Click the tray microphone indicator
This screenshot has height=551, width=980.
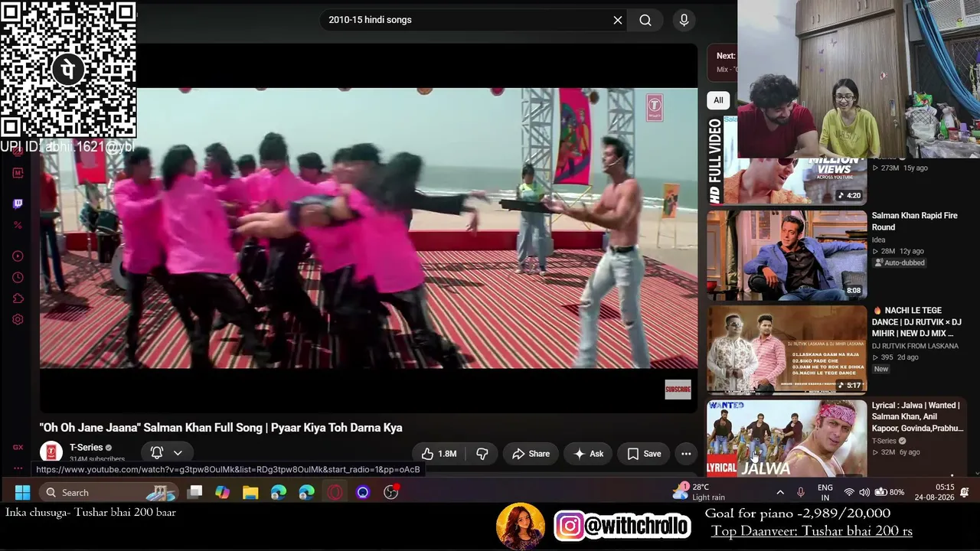(x=801, y=493)
